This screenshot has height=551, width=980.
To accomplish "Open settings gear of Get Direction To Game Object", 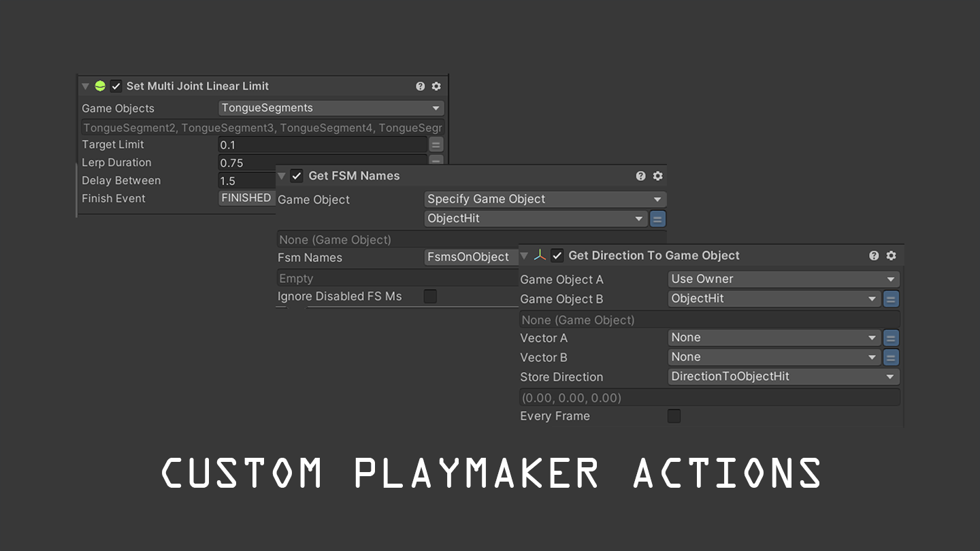I will point(891,256).
